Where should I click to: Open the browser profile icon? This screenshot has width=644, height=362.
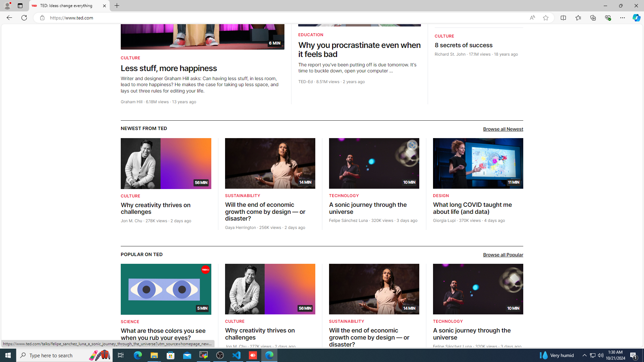pyautogui.click(x=7, y=6)
